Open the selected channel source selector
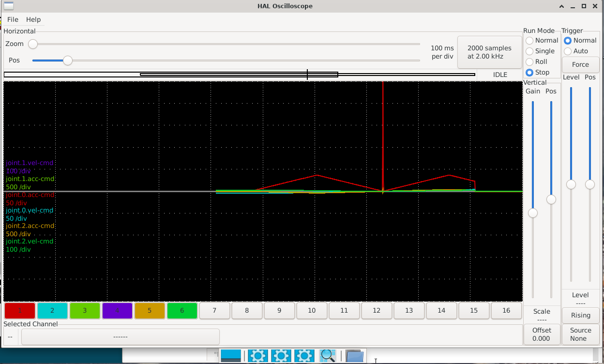This screenshot has height=364, width=604. [x=120, y=336]
